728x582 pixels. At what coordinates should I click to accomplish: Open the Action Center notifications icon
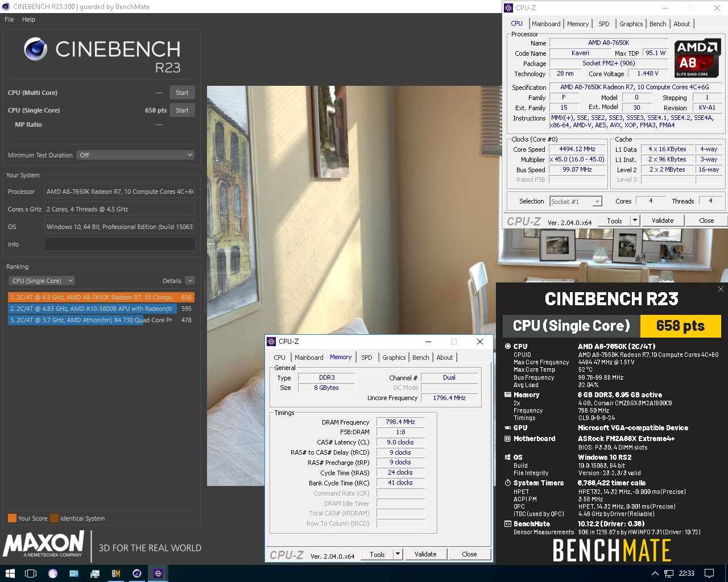tap(709, 573)
